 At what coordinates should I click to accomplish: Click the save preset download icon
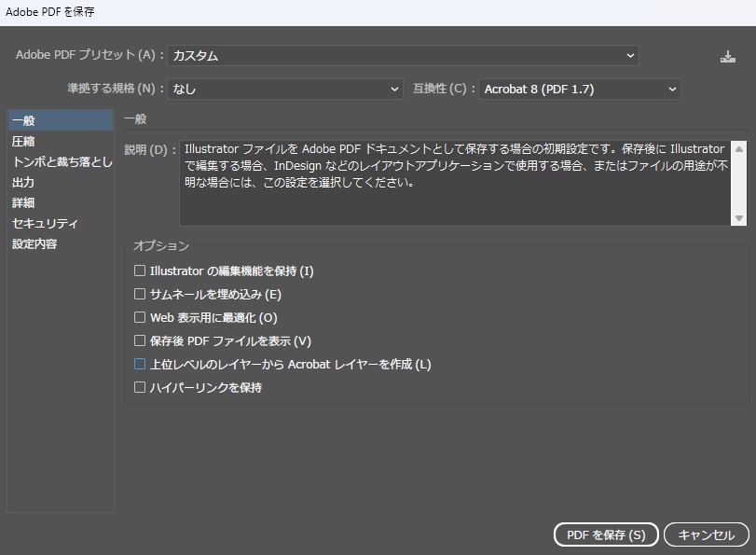[x=727, y=57]
